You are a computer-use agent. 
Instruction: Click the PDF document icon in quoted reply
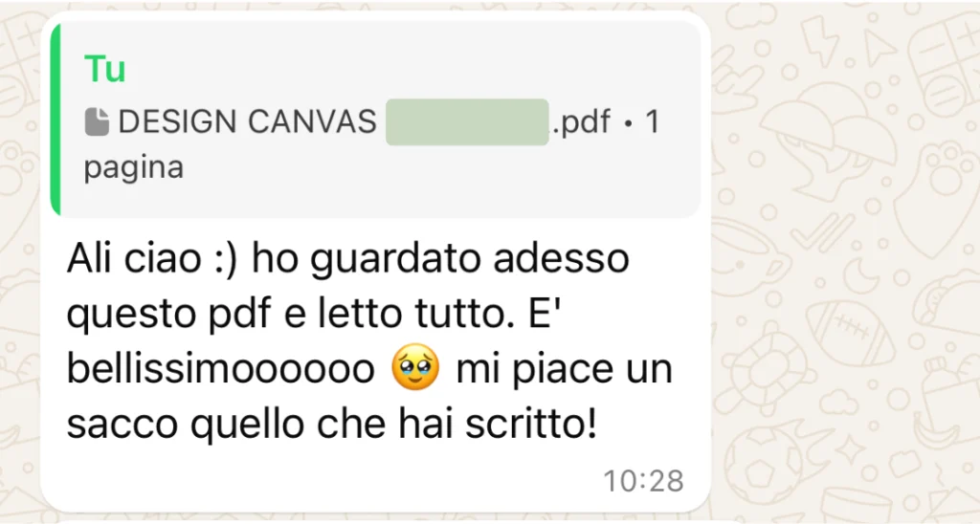pyautogui.click(x=97, y=121)
